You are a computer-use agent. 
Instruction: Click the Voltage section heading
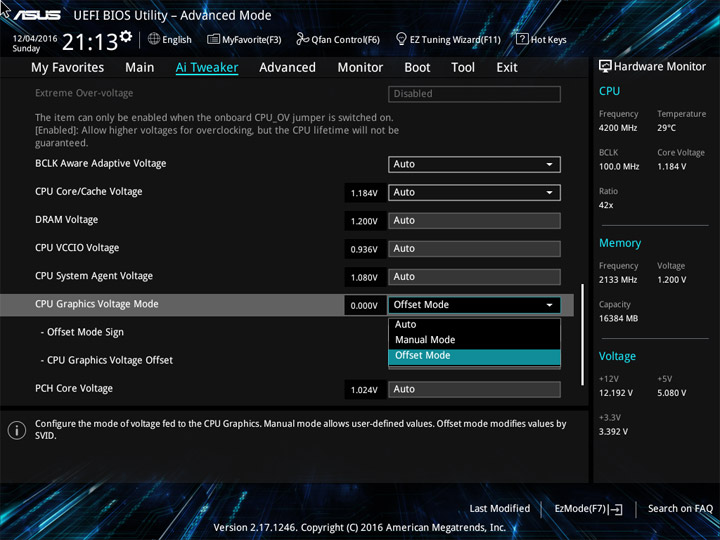point(617,356)
